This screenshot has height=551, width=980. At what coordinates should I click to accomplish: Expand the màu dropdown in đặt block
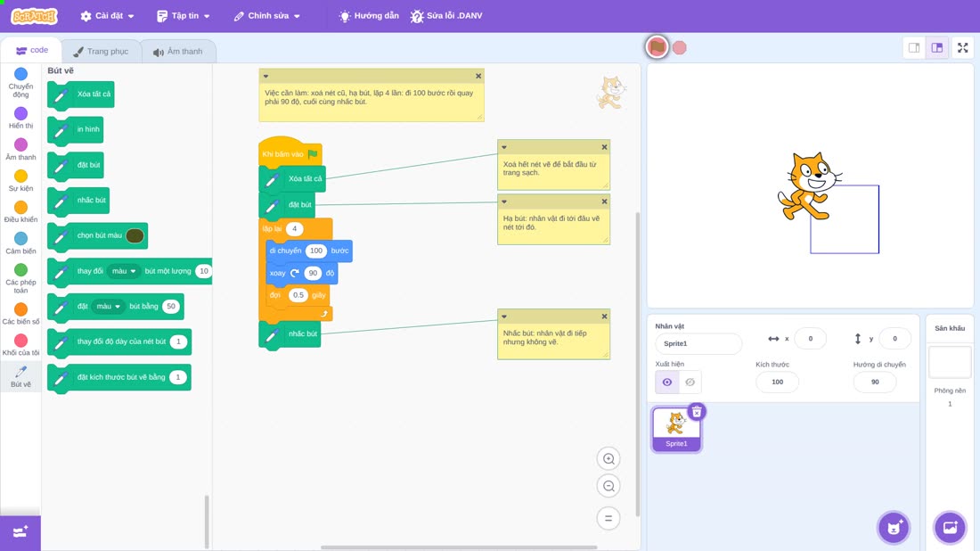tap(108, 307)
